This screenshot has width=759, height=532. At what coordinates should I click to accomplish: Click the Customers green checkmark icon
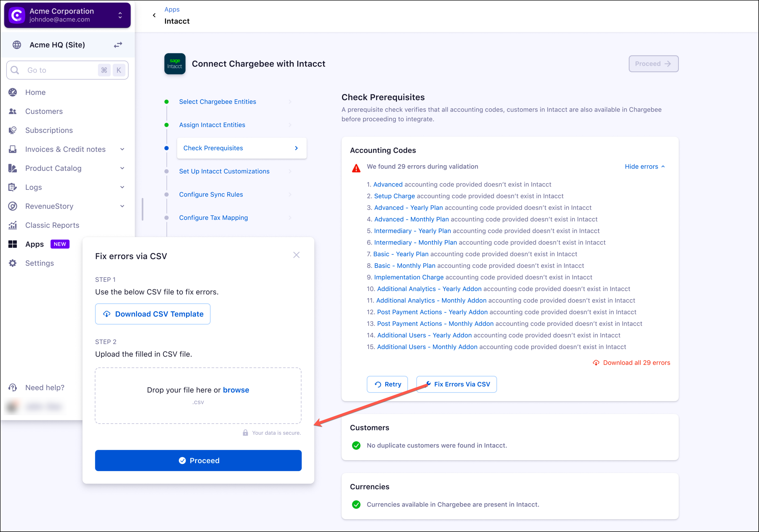(x=356, y=445)
